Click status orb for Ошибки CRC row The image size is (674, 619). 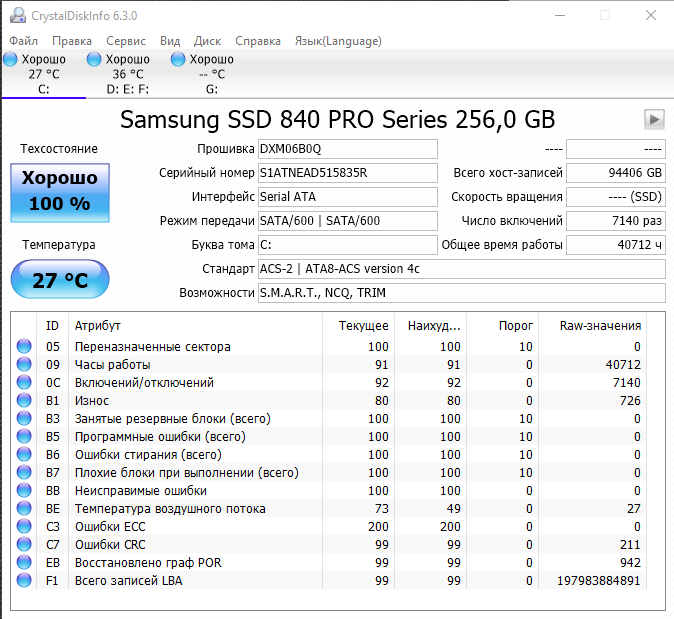24,545
